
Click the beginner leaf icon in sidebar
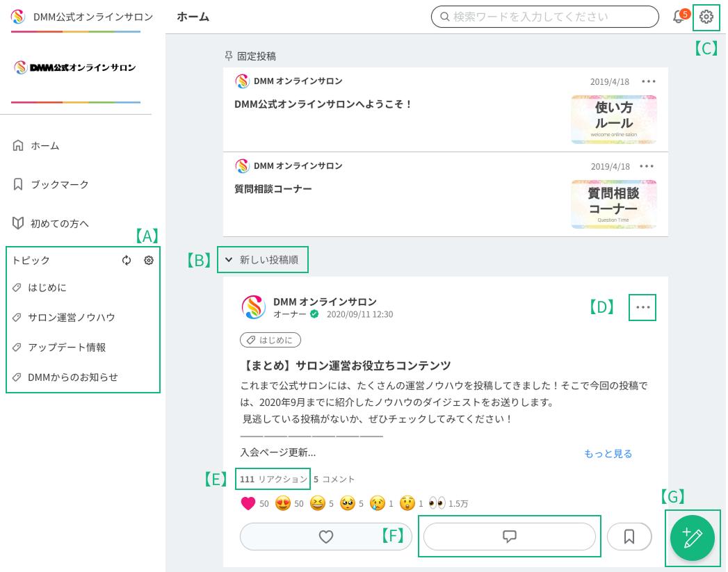pyautogui.click(x=17, y=223)
